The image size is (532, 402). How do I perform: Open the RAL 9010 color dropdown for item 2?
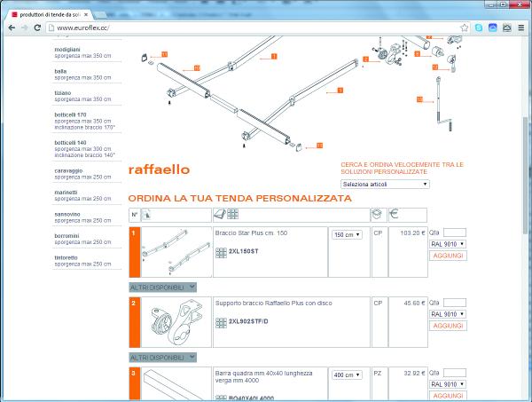click(448, 314)
